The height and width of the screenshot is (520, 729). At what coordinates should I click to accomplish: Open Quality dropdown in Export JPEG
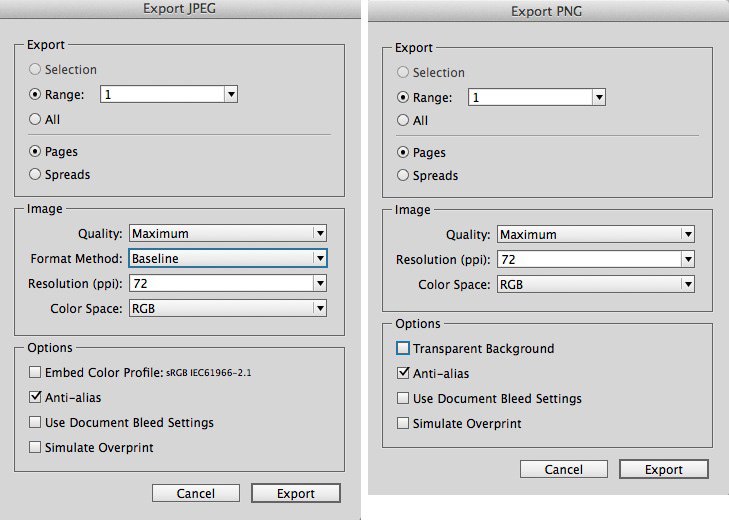pyautogui.click(x=228, y=233)
